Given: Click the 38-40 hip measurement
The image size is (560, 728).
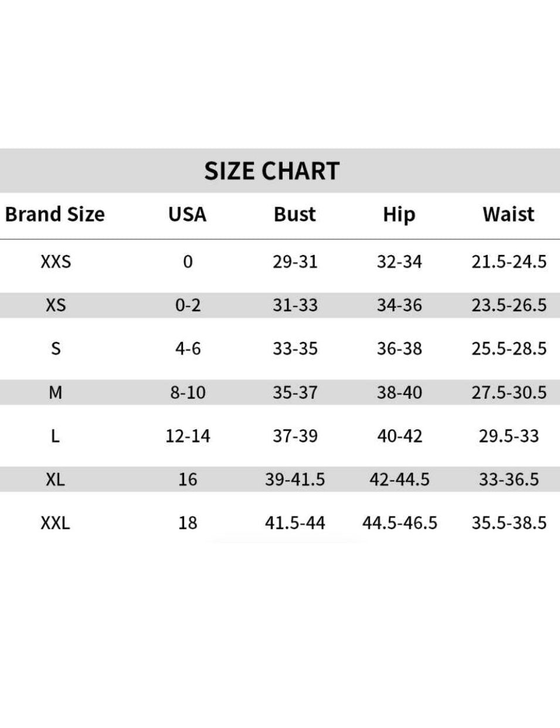Looking at the screenshot, I should [399, 392].
